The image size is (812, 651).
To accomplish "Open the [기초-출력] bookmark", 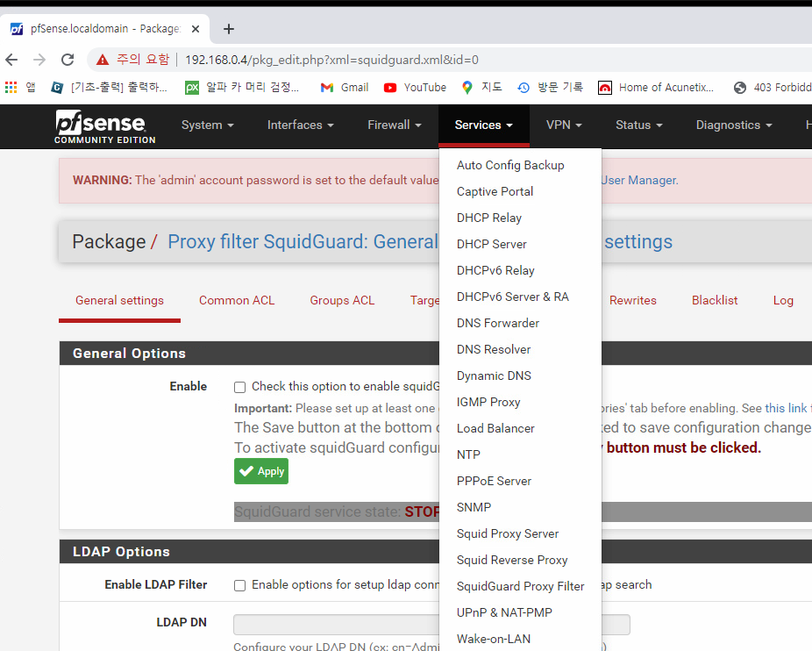I will [x=110, y=87].
